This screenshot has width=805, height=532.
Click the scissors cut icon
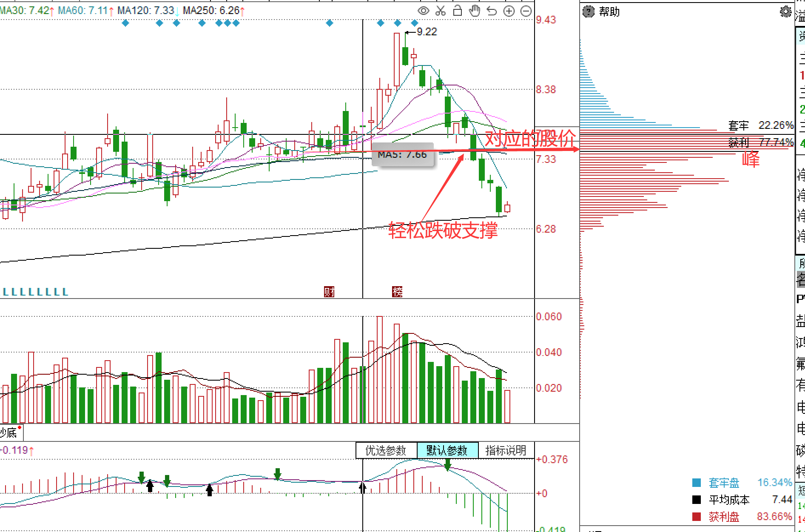(x=441, y=11)
